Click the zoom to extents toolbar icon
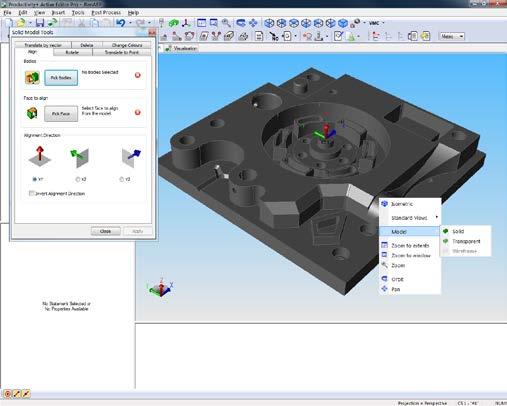507x406 pixels. tap(201, 23)
